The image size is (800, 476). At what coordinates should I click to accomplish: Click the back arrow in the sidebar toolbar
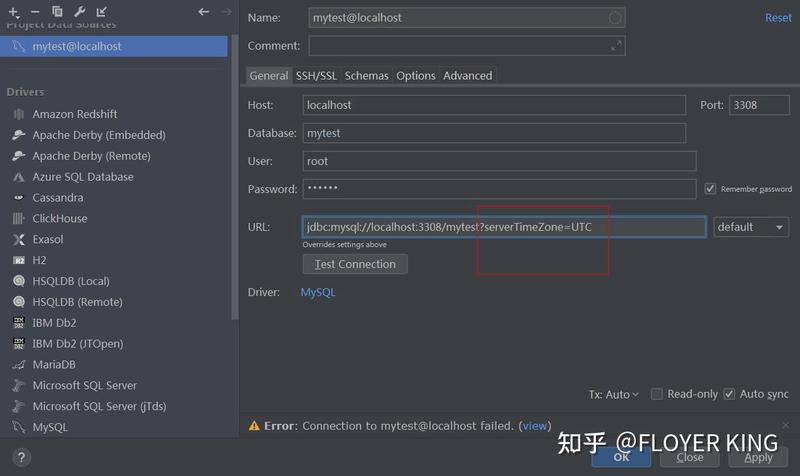point(204,11)
